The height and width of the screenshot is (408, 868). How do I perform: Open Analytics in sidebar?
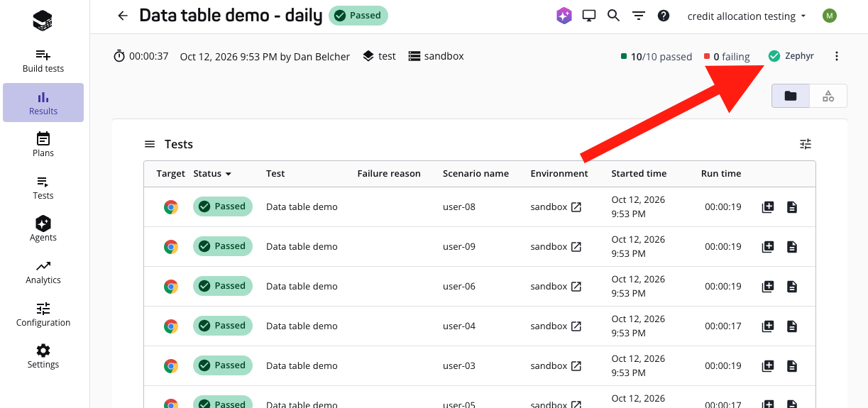pos(43,272)
